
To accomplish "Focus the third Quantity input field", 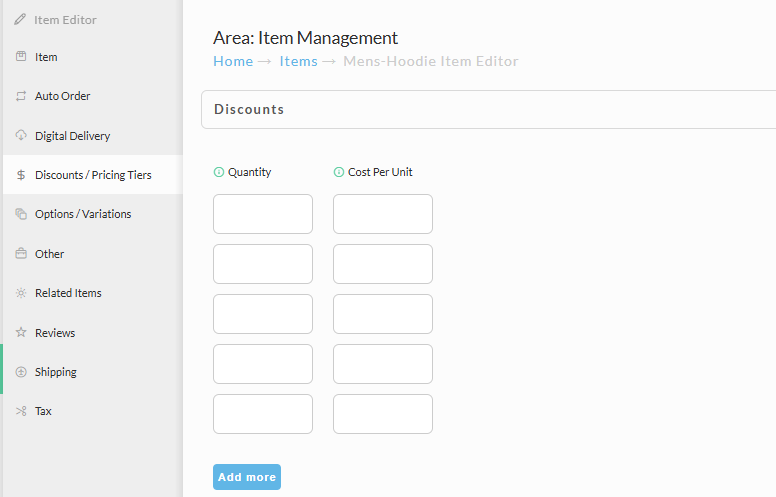I will click(263, 314).
